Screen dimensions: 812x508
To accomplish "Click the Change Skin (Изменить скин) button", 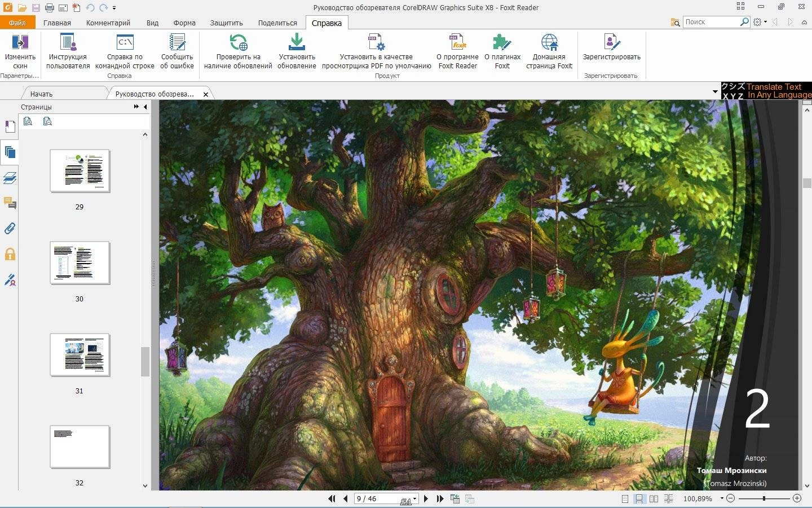I will [x=20, y=51].
